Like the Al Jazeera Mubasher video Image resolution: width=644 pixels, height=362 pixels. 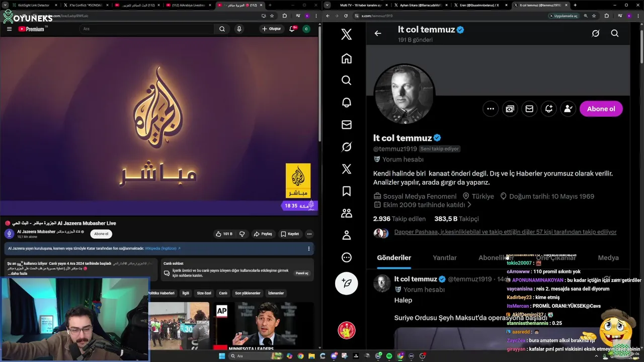tap(224, 234)
